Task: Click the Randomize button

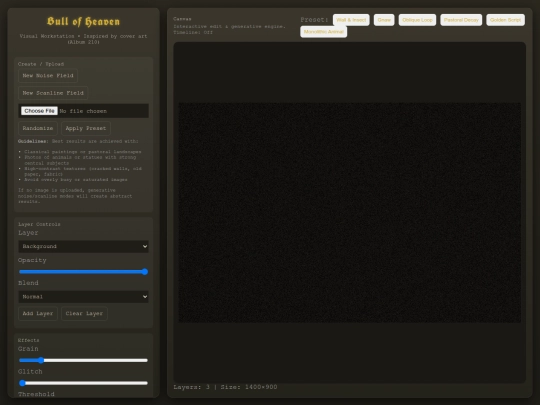Action: click(38, 128)
